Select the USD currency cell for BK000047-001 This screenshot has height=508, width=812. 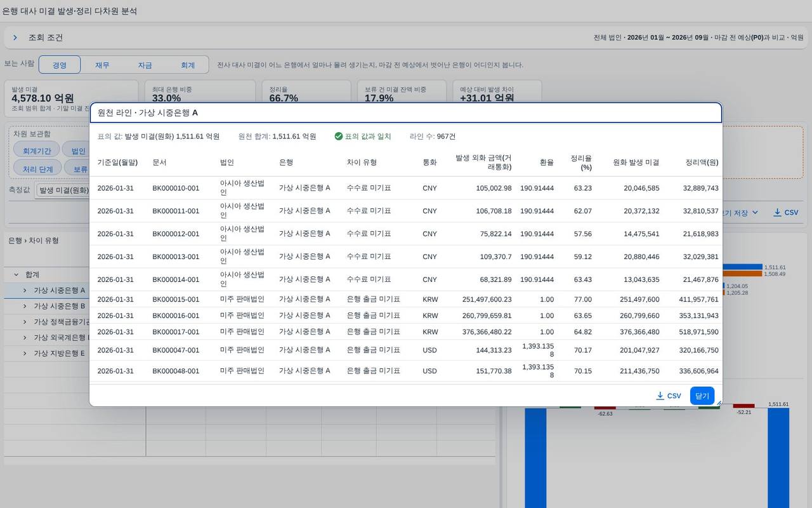429,350
